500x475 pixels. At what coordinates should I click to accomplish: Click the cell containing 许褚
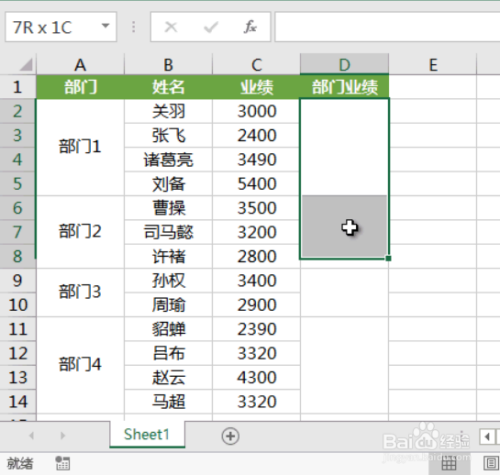[168, 256]
